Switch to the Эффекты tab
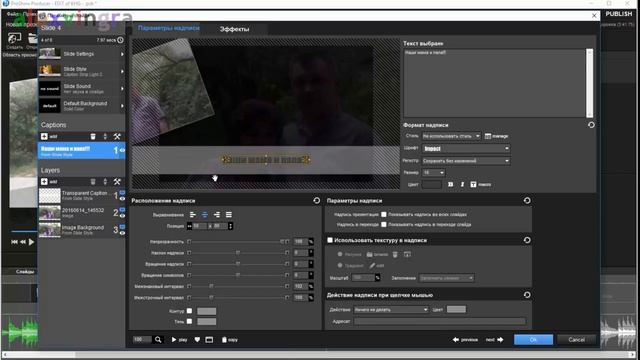 pyautogui.click(x=234, y=29)
